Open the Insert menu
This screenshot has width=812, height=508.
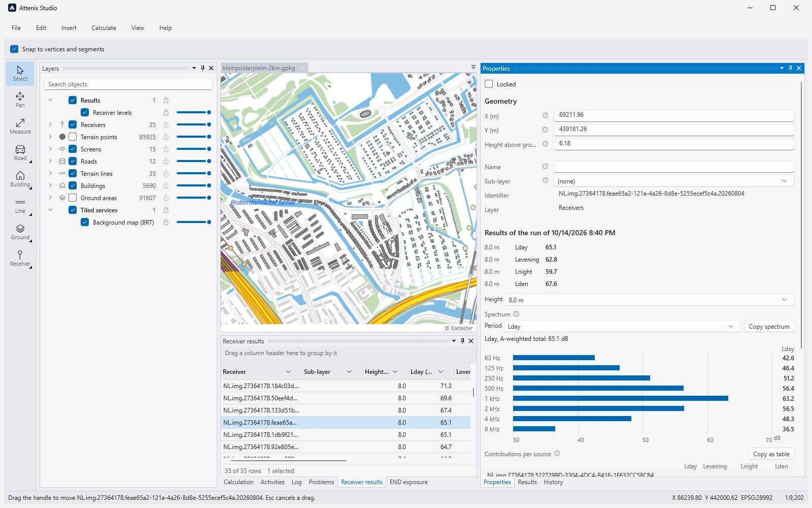click(x=69, y=28)
